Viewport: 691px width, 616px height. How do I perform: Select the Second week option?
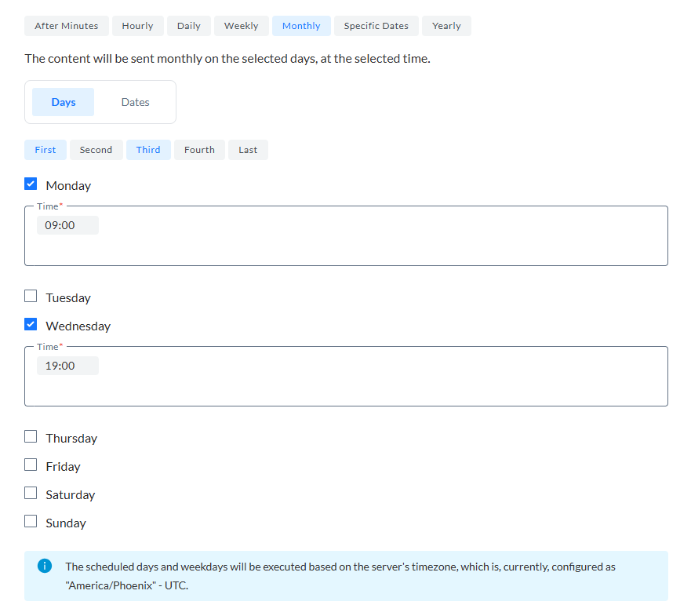pyautogui.click(x=96, y=150)
